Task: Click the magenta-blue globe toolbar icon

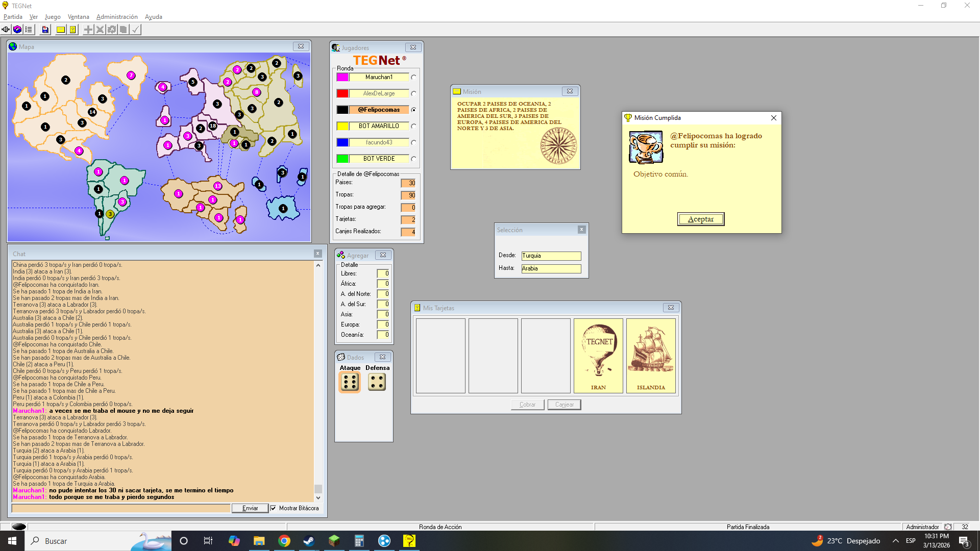Action: [17, 30]
